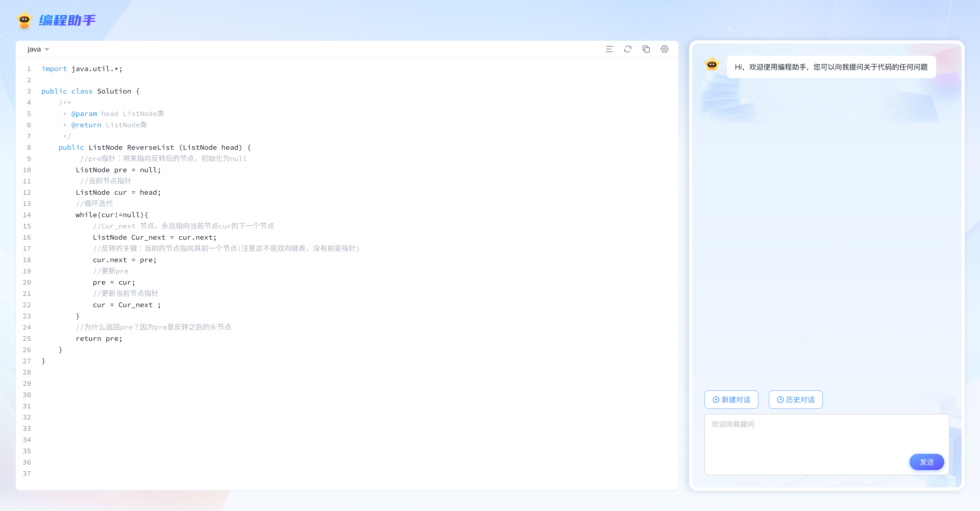The image size is (980, 511).
Task: Click the format code lines icon
Action: click(x=609, y=49)
